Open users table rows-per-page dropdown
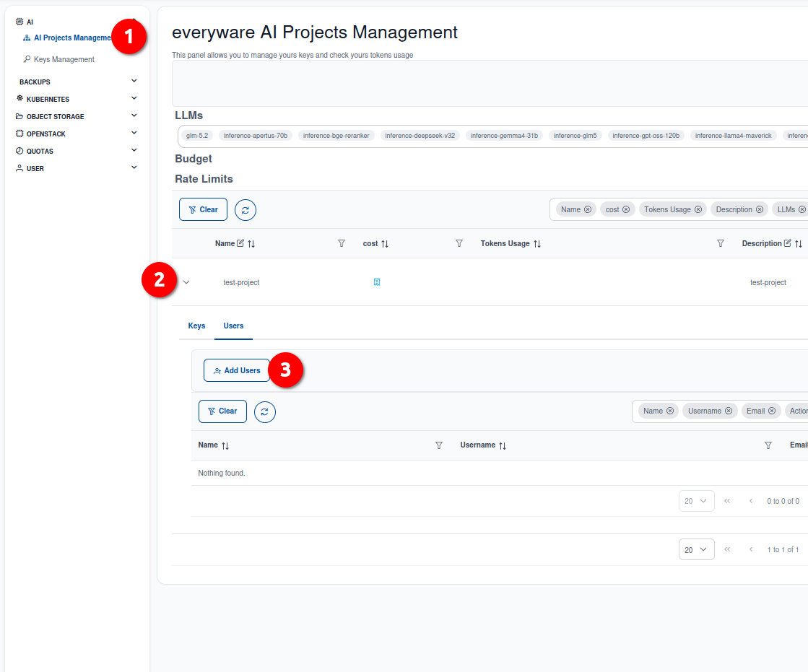The width and height of the screenshot is (808, 672). [x=697, y=501]
